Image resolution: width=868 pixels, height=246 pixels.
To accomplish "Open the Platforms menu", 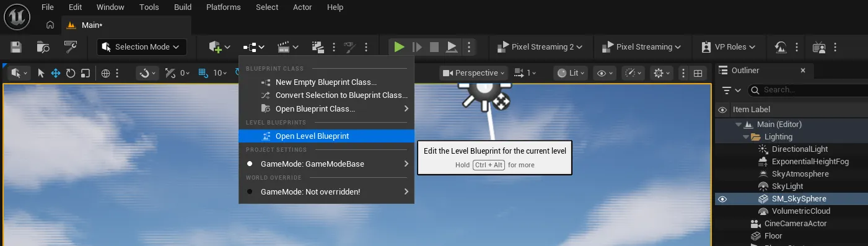I will point(224,7).
